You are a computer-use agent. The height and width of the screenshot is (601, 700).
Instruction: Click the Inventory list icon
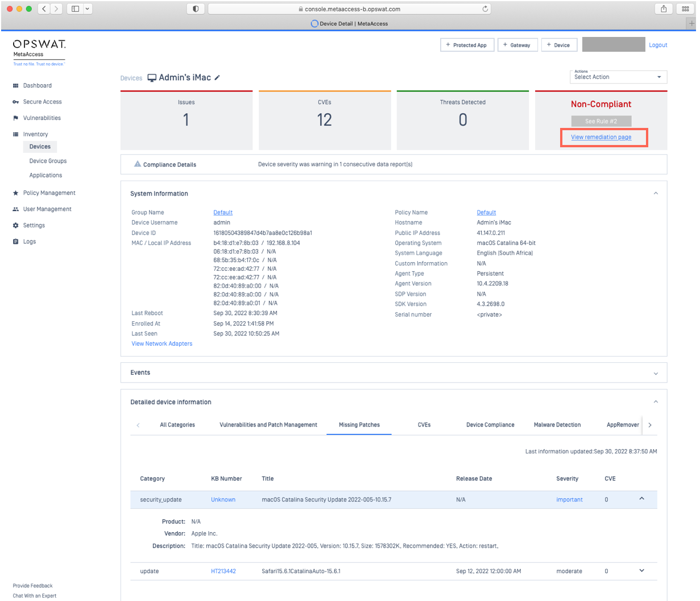15,134
